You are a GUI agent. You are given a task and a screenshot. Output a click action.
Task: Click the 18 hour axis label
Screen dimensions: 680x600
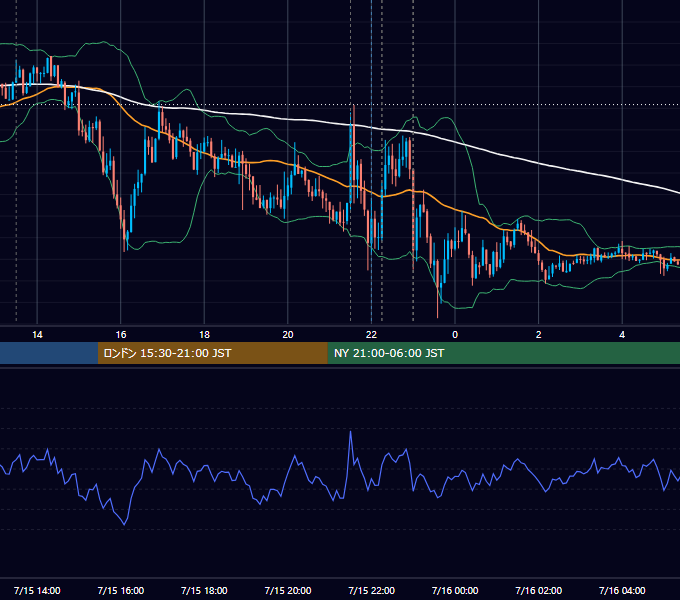204,334
